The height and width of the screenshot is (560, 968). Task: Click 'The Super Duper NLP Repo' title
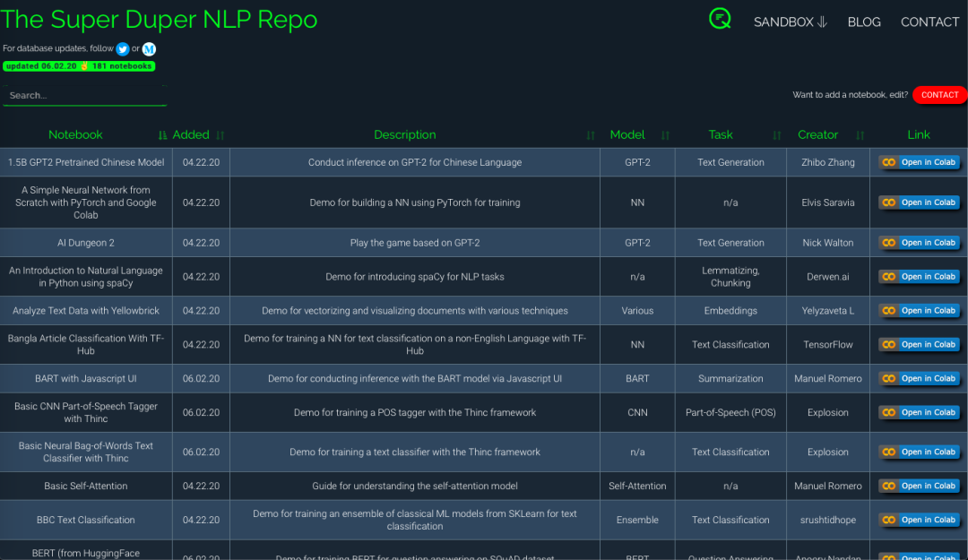[x=160, y=20]
